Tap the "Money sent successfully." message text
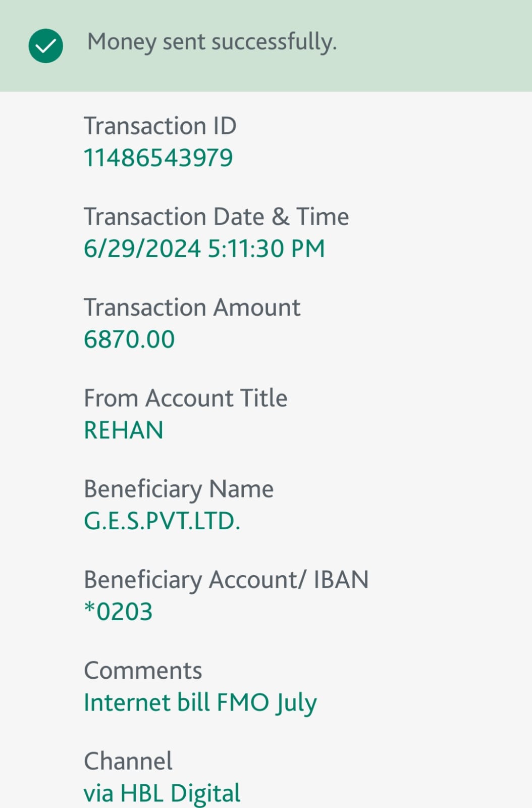This screenshot has width=532, height=808. pos(211,42)
